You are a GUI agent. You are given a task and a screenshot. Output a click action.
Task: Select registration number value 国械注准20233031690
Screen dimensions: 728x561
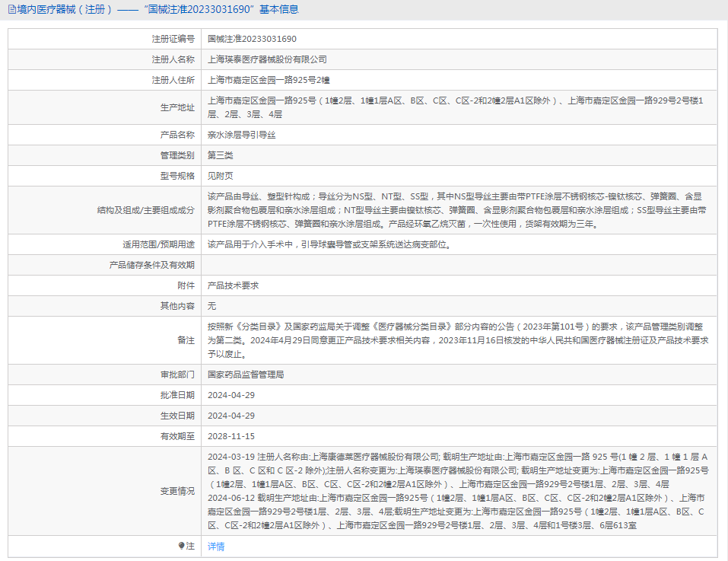tap(252, 39)
